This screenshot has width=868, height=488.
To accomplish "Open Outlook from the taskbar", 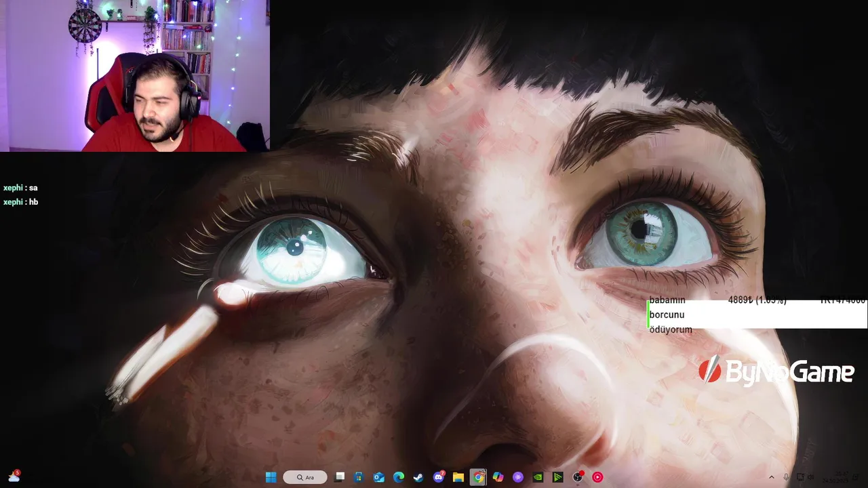I will tap(379, 477).
